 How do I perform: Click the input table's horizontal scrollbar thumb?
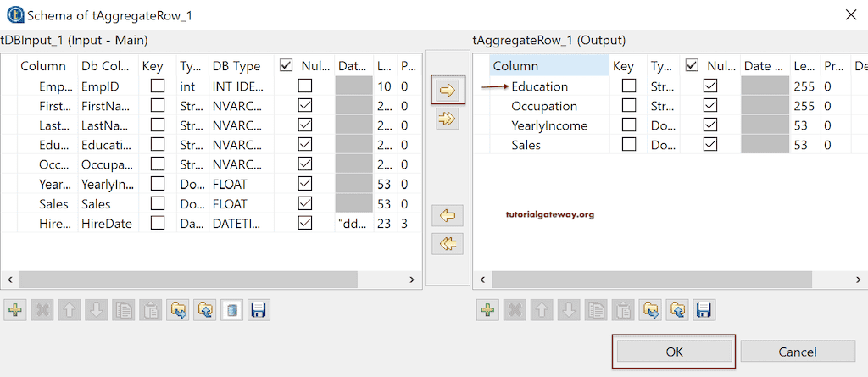click(x=189, y=280)
